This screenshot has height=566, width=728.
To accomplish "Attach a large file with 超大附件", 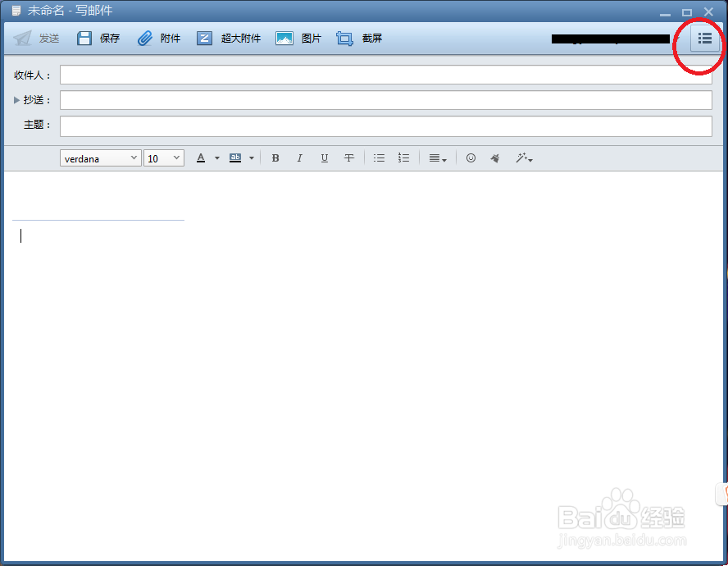I will coord(229,38).
